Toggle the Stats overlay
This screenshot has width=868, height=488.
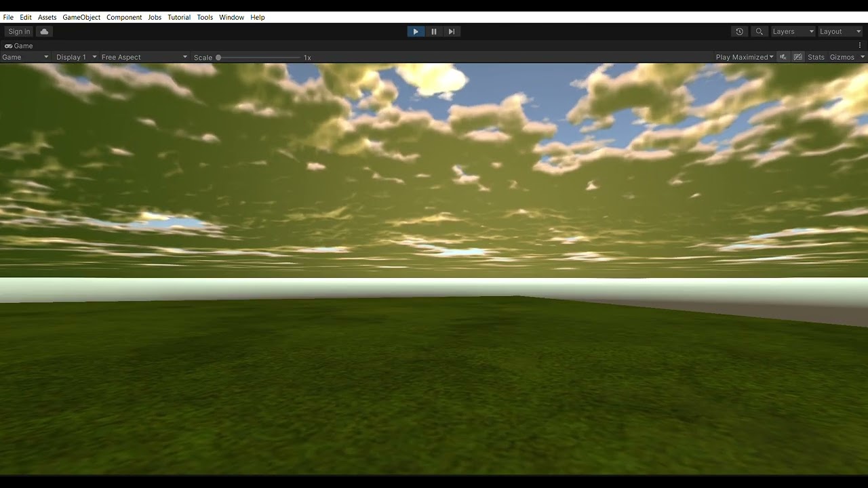816,57
